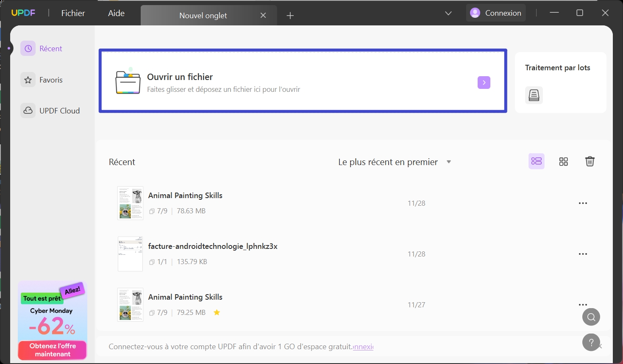Click 'Obtenez l'offre maintenant' Cyber Monday button
This screenshot has height=364, width=623.
53,350
